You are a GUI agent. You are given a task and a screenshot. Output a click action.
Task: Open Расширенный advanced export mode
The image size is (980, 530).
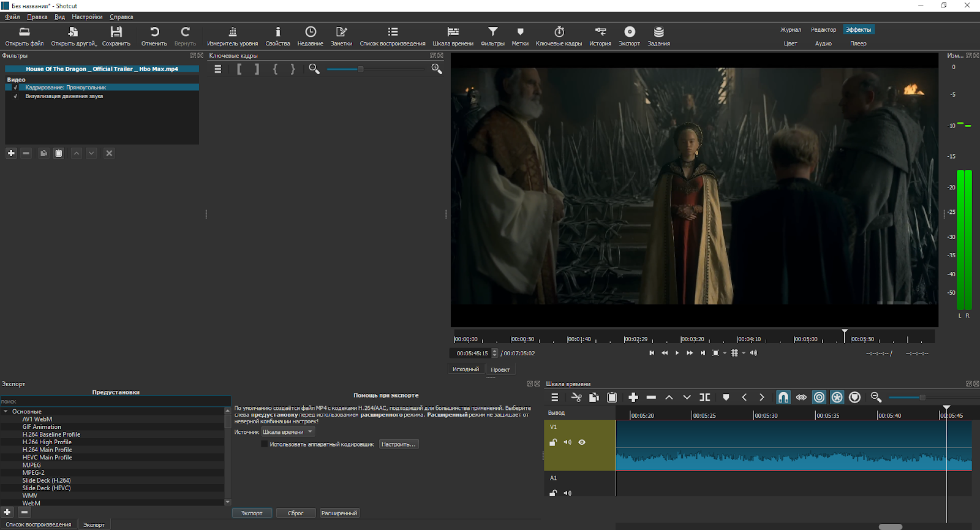(x=339, y=513)
